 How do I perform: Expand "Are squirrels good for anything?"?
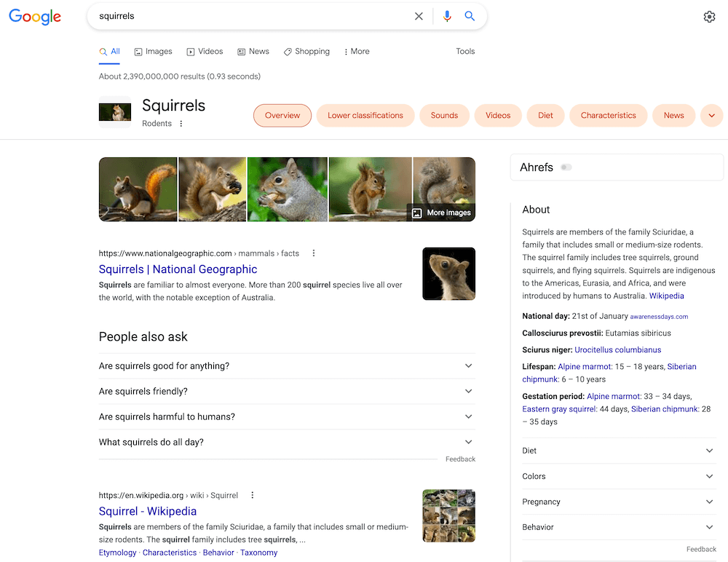[286, 366]
